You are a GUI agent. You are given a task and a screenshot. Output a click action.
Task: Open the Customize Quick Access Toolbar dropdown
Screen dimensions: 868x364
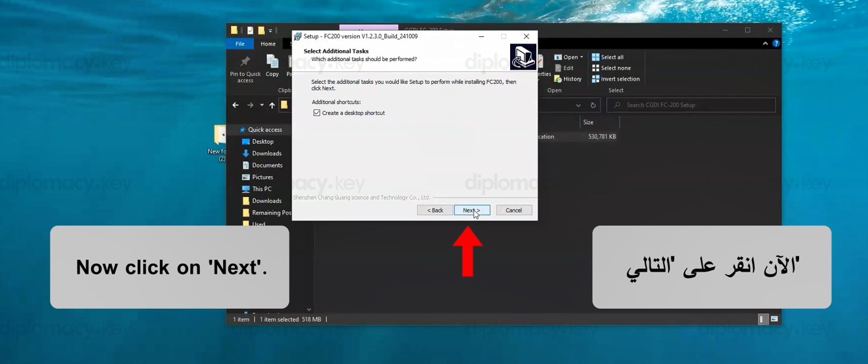click(270, 31)
